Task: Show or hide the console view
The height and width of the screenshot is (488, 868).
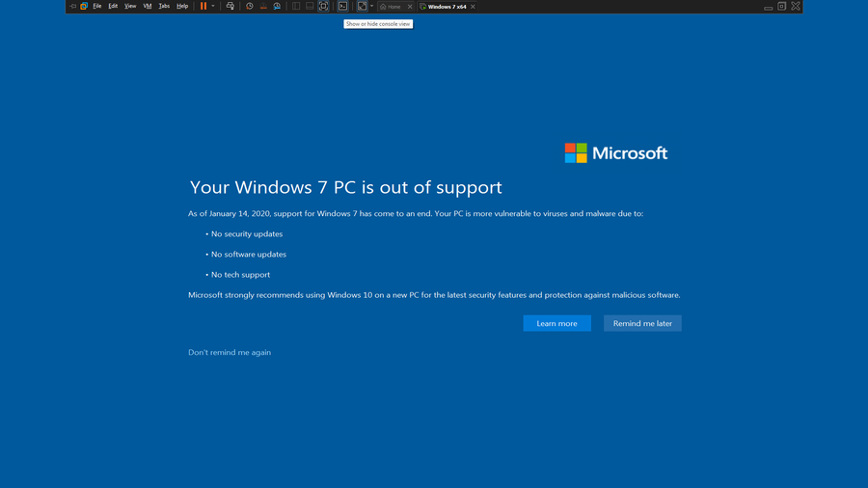Action: pyautogui.click(x=342, y=6)
